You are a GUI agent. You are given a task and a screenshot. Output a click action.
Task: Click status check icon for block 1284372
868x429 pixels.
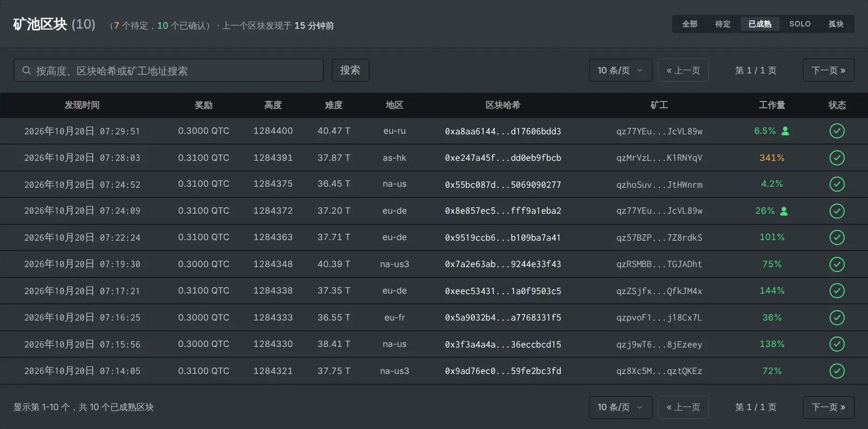tap(837, 211)
